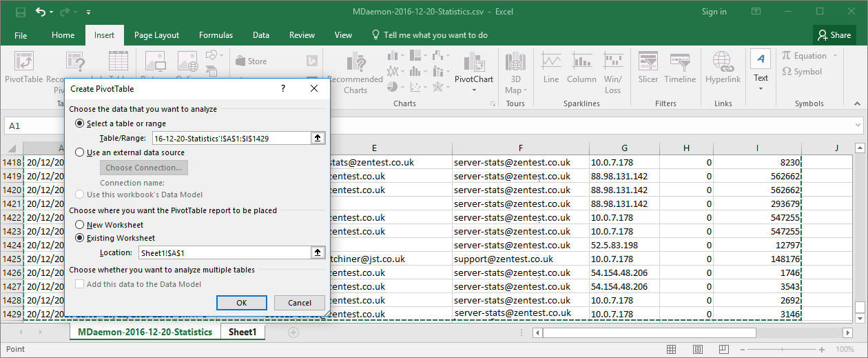This screenshot has height=358, width=868.
Task: Select 'Select a table or range' option
Action: point(80,124)
